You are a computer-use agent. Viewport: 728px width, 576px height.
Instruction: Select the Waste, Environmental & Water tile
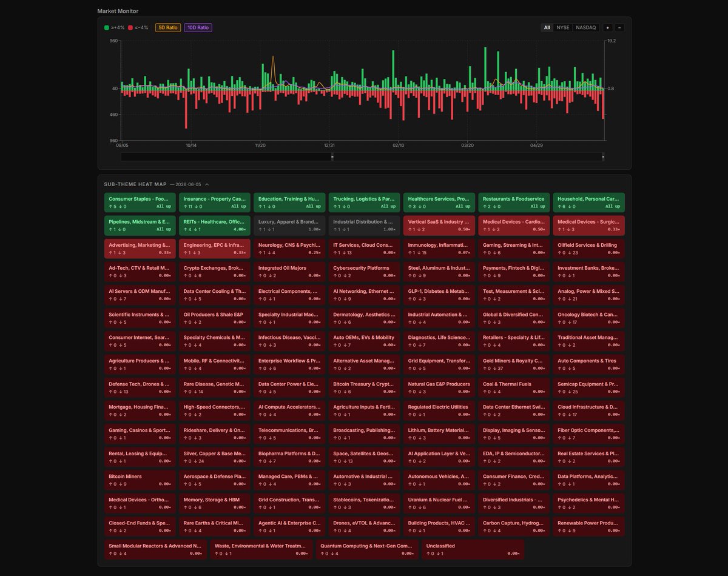click(261, 550)
